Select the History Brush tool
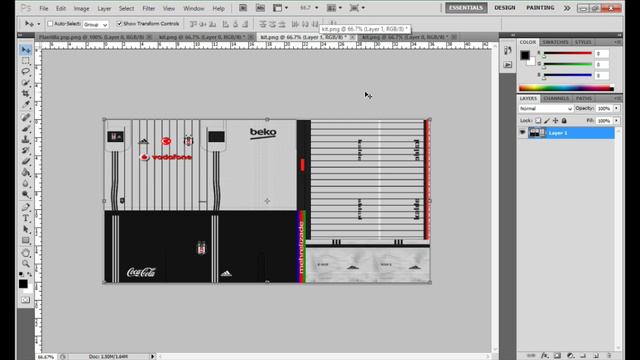 point(26,151)
